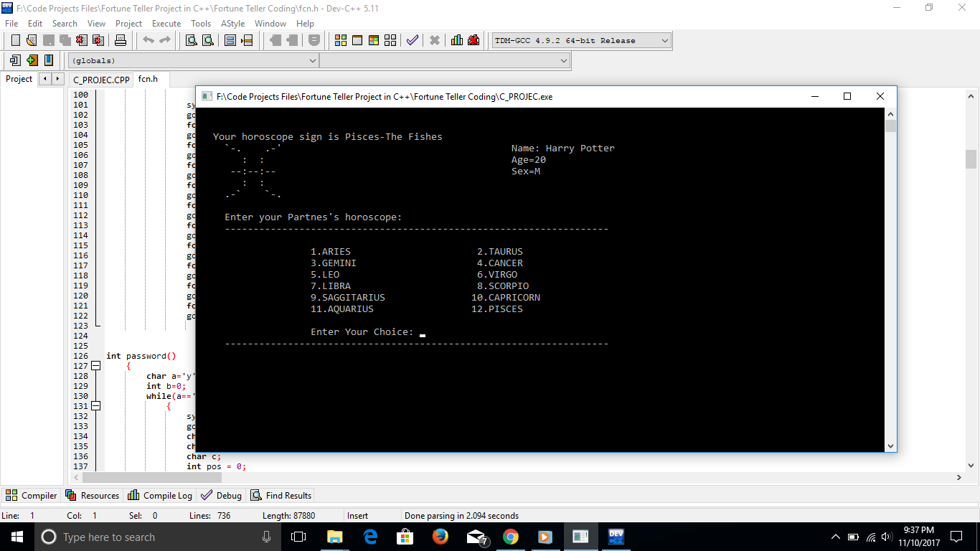
Task: Switch to the C_PROJEC.CPP tab
Action: click(100, 80)
